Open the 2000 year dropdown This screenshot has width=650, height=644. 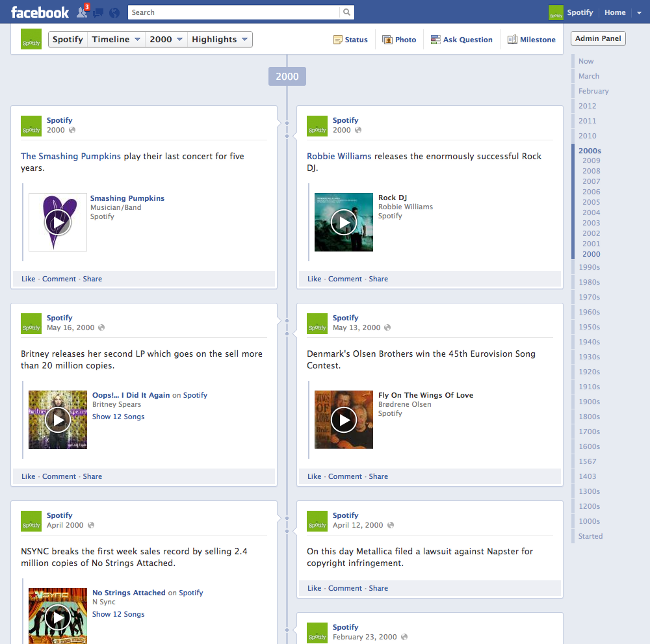166,40
